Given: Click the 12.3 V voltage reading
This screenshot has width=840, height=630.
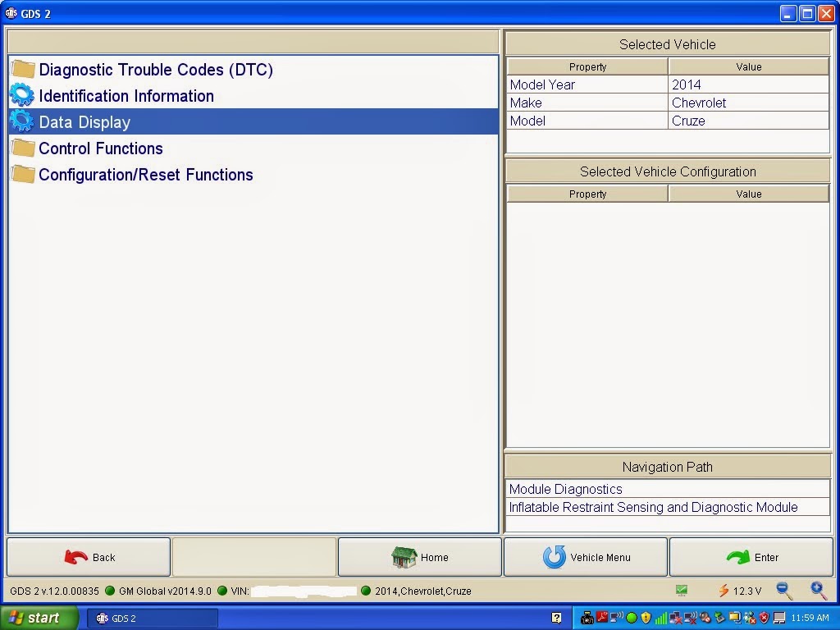Looking at the screenshot, I should 746,591.
